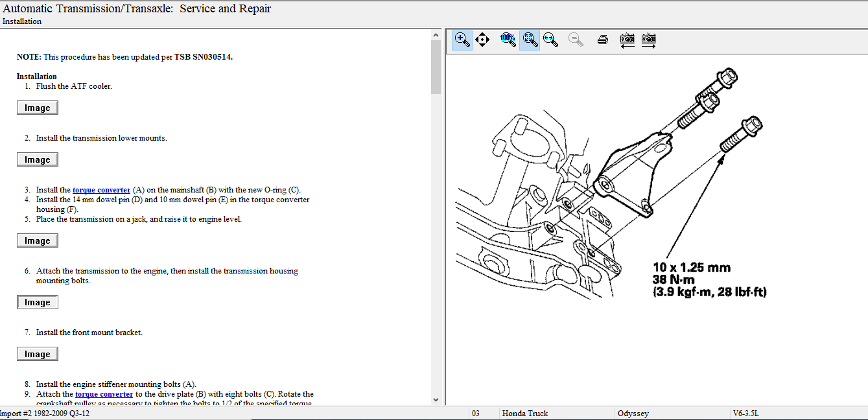Select the zoom in magnifier tool
868x420 pixels.
click(462, 40)
